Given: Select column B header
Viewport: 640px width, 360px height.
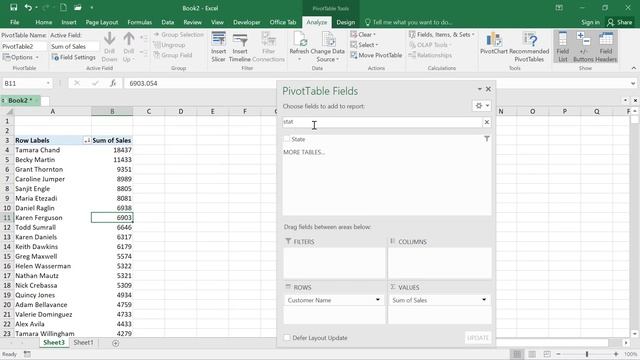Looking at the screenshot, I should (x=112, y=111).
